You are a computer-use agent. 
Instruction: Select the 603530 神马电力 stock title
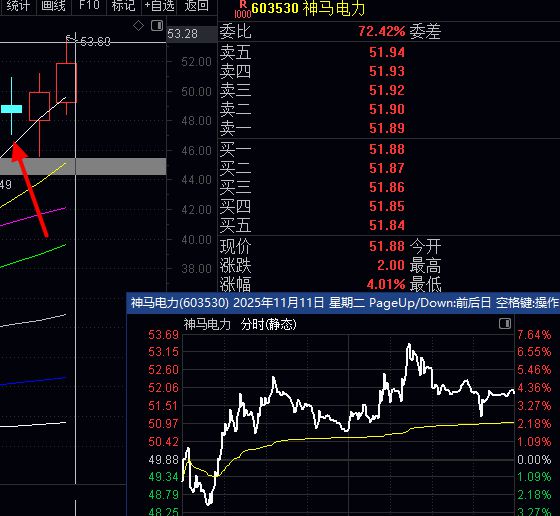308,9
